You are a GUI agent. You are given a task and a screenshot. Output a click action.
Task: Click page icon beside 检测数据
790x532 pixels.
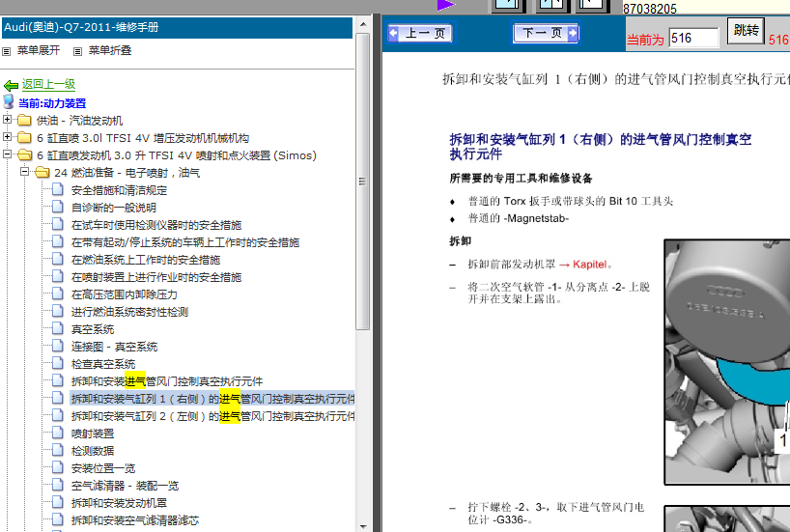pos(58,450)
